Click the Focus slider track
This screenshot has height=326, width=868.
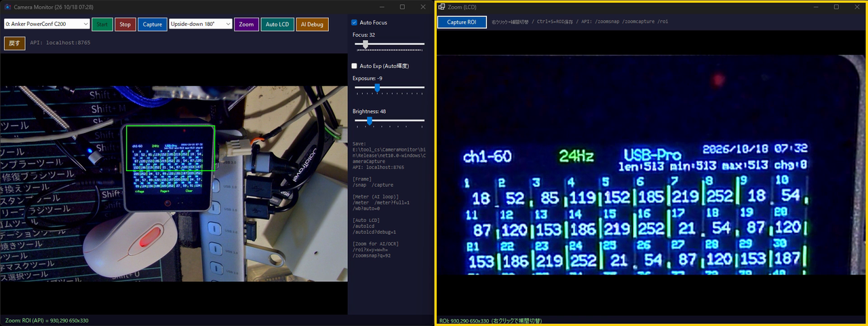(390, 44)
